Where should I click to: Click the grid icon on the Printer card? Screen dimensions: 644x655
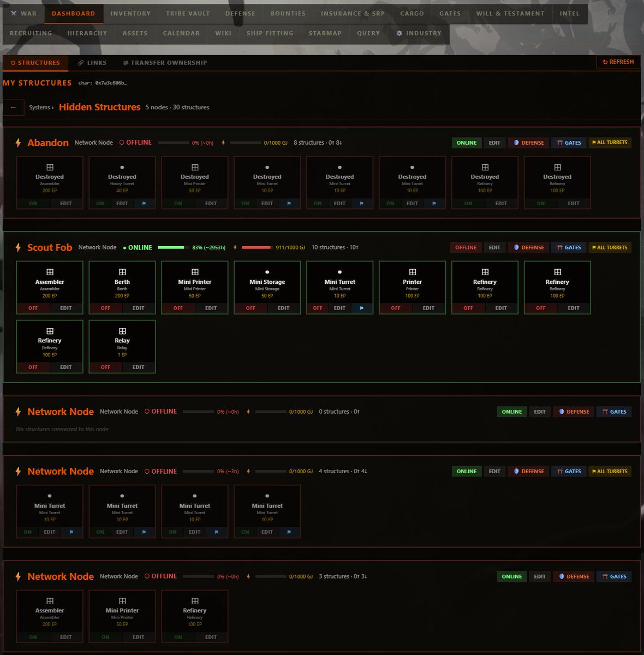click(413, 272)
